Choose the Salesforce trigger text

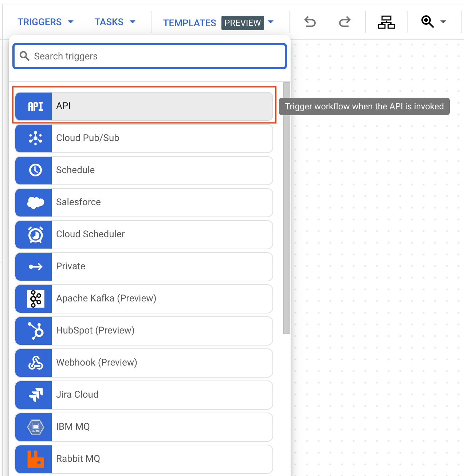pyautogui.click(x=78, y=202)
